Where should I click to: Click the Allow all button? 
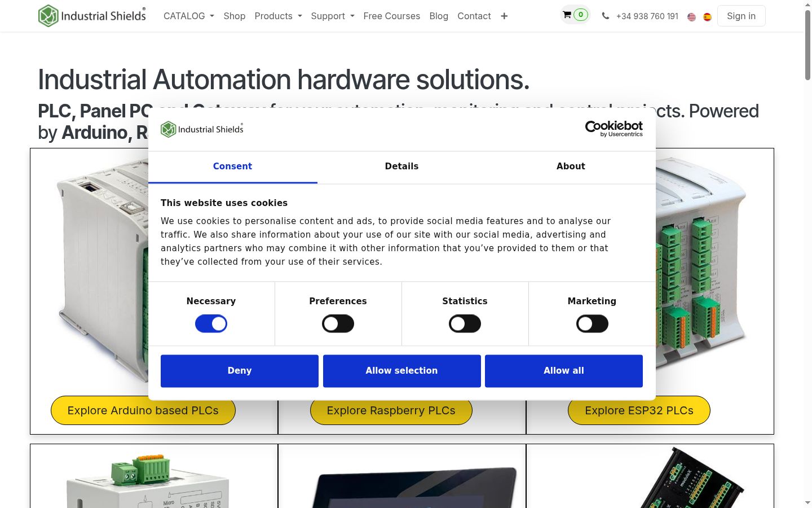pos(564,371)
